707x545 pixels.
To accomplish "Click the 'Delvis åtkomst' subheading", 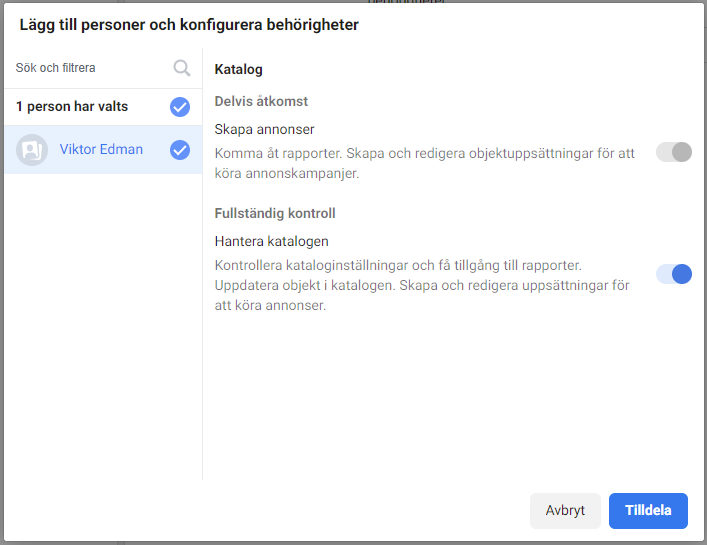I will 261,101.
